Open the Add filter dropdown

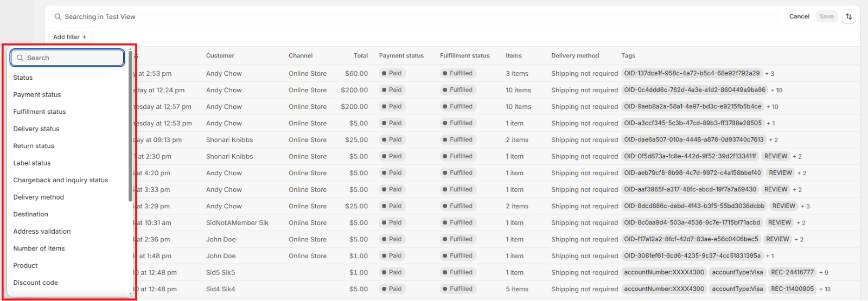pos(69,37)
